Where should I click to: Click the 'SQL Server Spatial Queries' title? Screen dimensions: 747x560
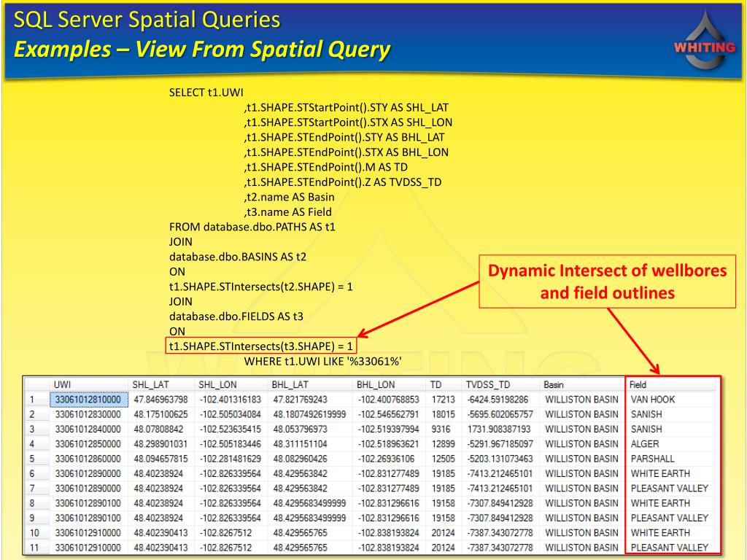[x=147, y=20]
